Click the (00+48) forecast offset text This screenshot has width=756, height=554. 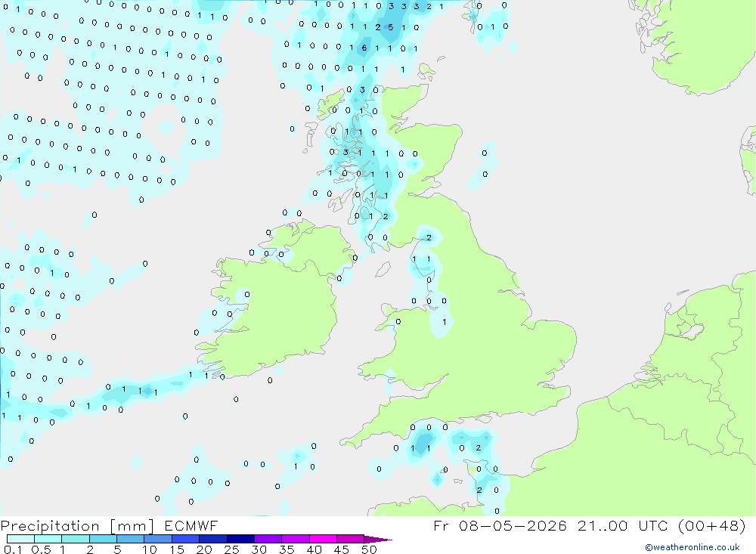[711, 525]
